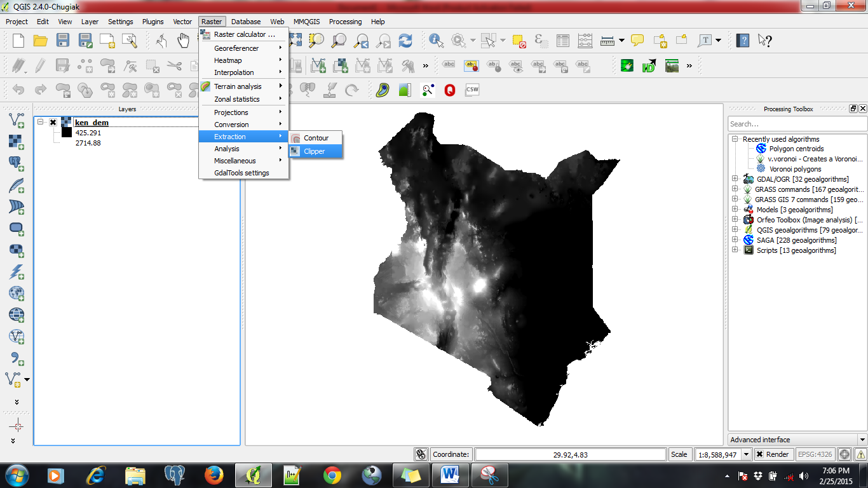The height and width of the screenshot is (488, 868).
Task: Save the project using the floppy disk icon
Action: [x=63, y=41]
